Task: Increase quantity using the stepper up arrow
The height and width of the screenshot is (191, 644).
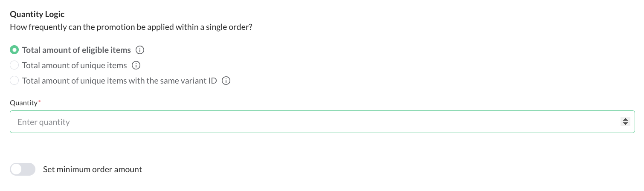Action: (625, 120)
